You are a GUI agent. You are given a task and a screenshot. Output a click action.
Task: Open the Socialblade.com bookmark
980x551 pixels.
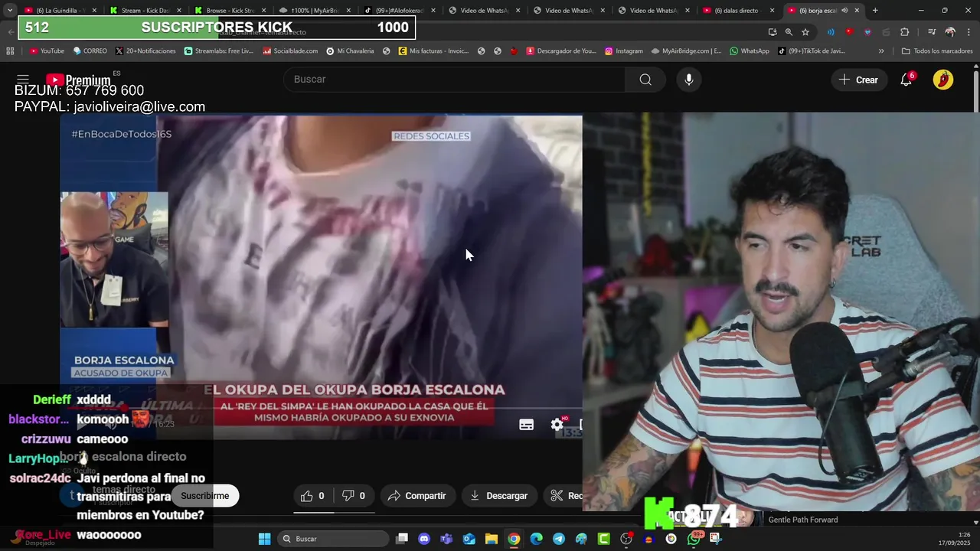(x=289, y=51)
